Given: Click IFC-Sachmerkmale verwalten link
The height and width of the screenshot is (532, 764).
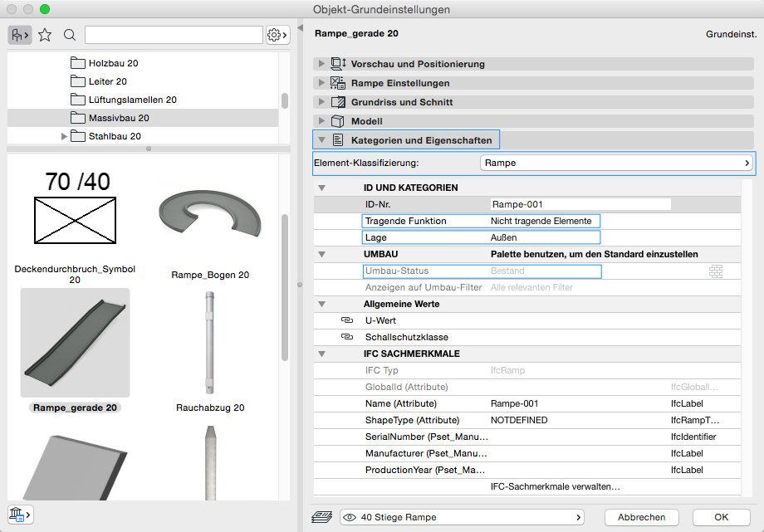Looking at the screenshot, I should pyautogui.click(x=555, y=486).
